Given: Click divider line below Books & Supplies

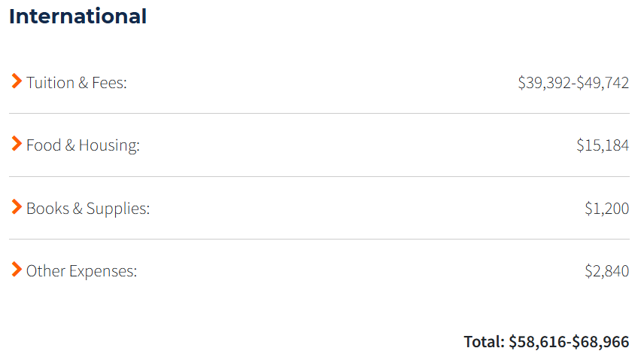Looking at the screenshot, I should [x=319, y=240].
